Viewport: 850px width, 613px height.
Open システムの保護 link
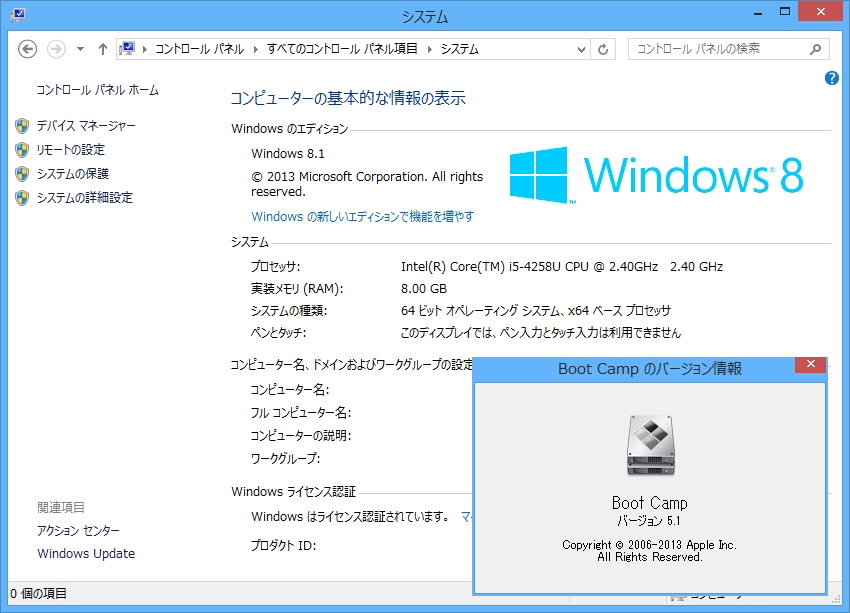[x=73, y=173]
